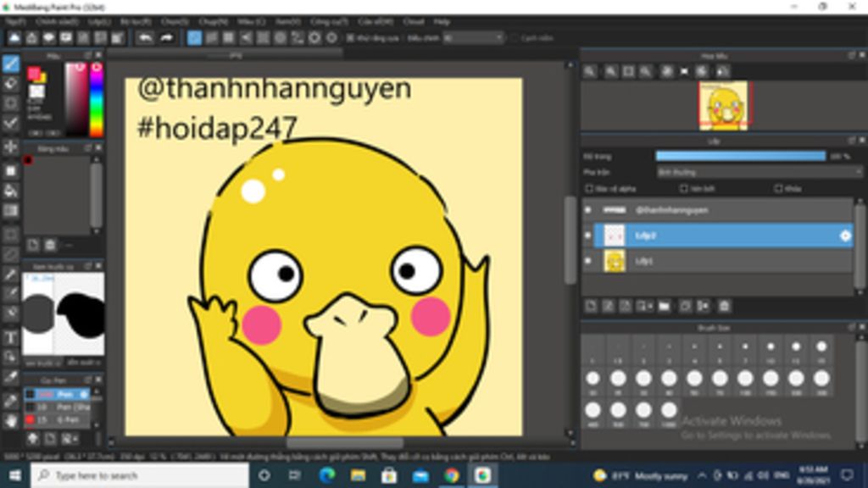The width and height of the screenshot is (868, 488).
Task: Fit canvas to window in navigator
Action: (628, 71)
